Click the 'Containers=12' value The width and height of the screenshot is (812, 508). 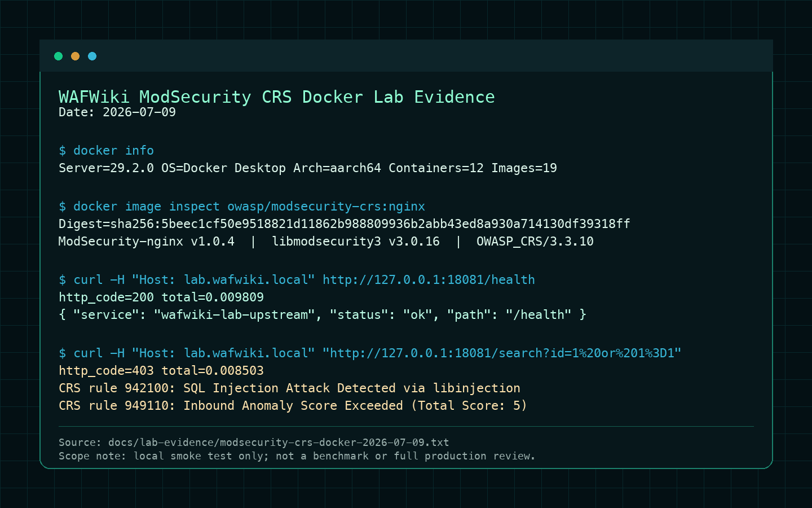tap(436, 168)
